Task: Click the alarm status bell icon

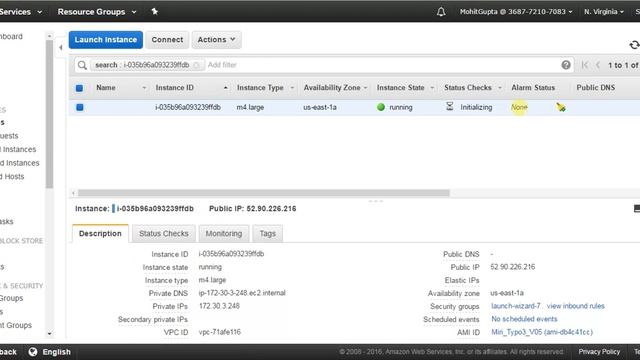Action: [561, 107]
